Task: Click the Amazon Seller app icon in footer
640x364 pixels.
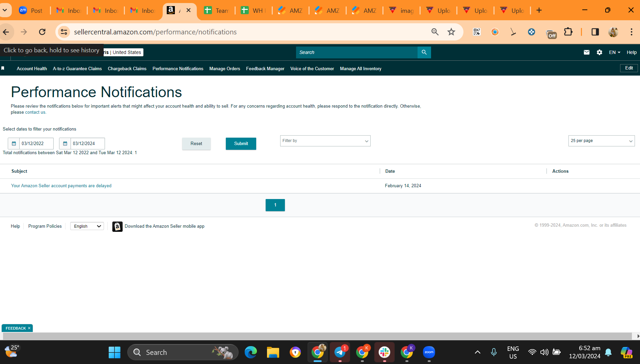Action: [x=117, y=226]
